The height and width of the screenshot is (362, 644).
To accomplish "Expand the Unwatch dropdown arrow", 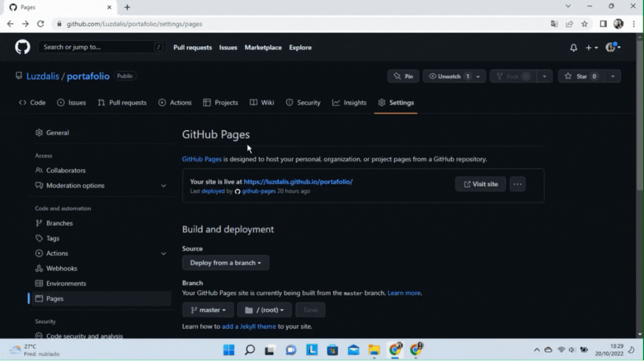I will (478, 76).
